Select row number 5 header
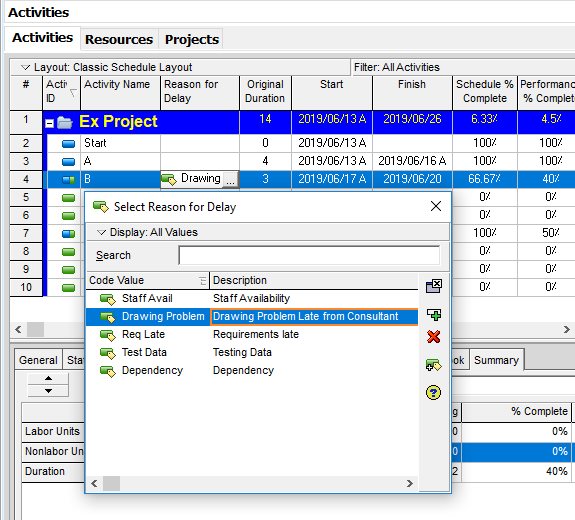This screenshot has height=520, width=575. tap(26, 198)
